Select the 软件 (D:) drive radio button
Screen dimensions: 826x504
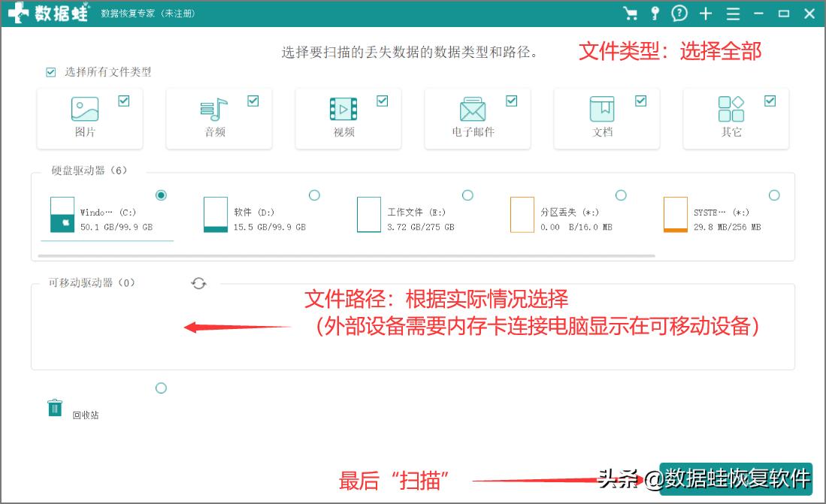point(314,195)
